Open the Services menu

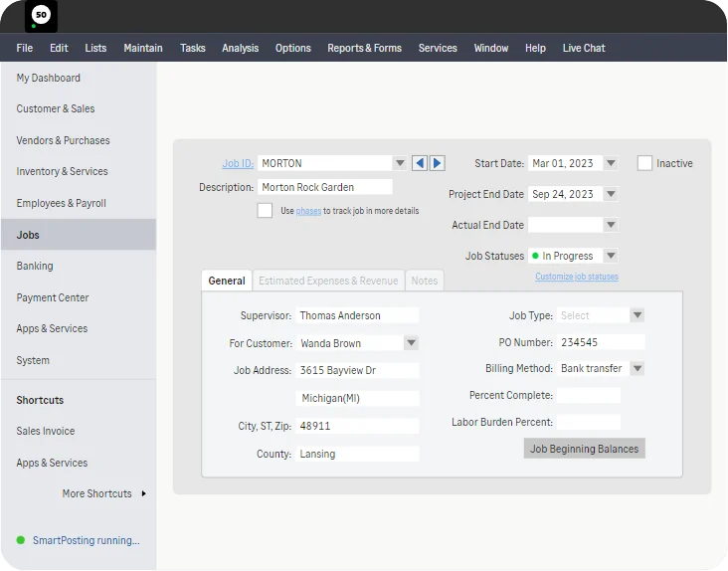pyautogui.click(x=438, y=48)
